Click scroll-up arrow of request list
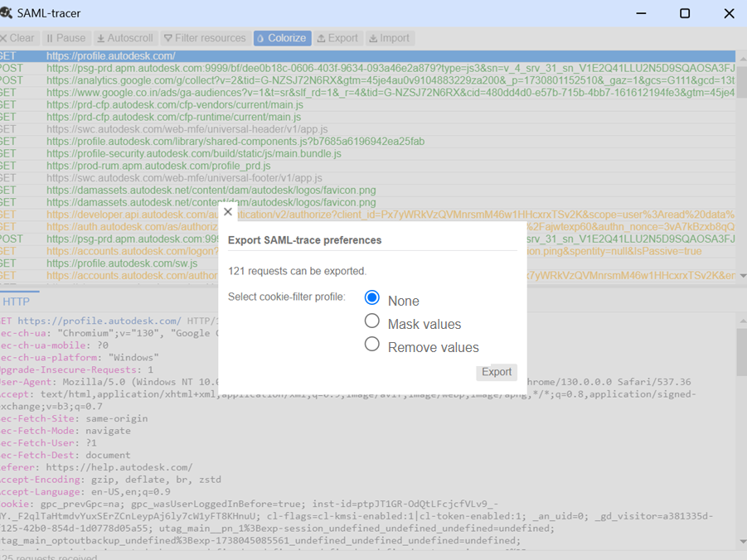This screenshot has width=747, height=560. [x=742, y=58]
